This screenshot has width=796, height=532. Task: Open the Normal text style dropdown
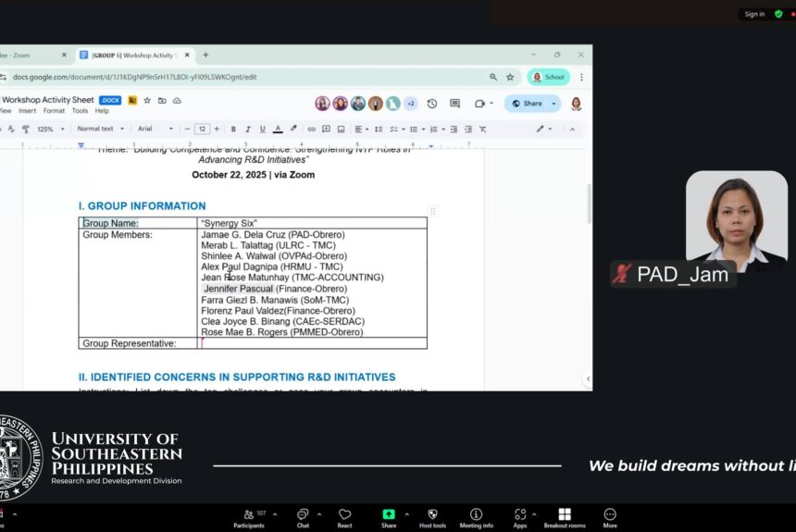(x=101, y=129)
